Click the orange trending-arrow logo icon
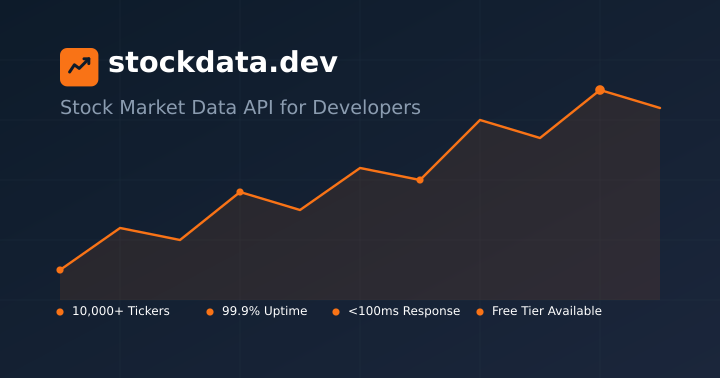 click(79, 67)
